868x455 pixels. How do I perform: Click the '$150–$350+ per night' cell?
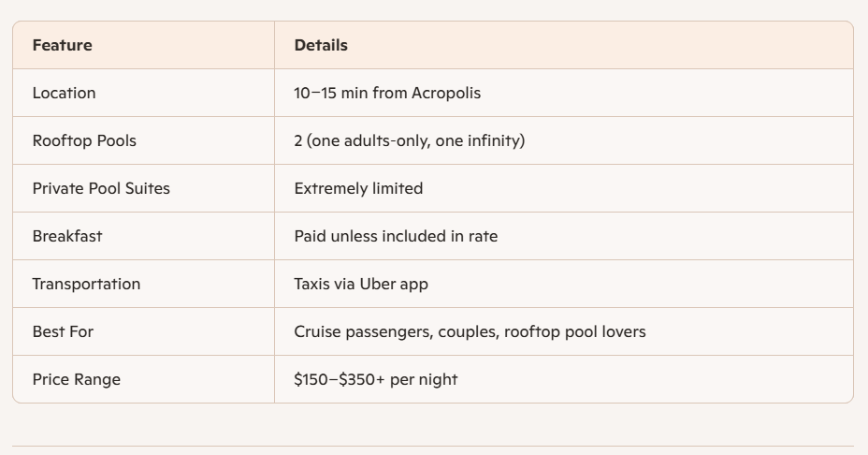coord(375,379)
